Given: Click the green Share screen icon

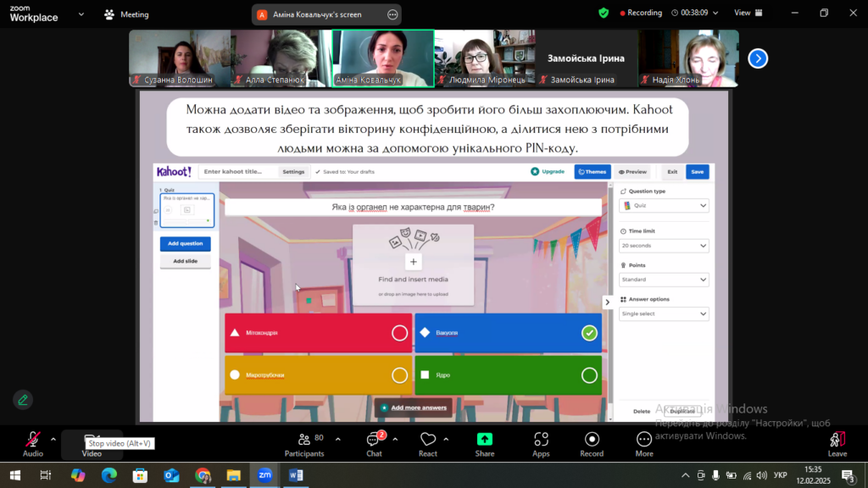Looking at the screenshot, I should tap(484, 441).
